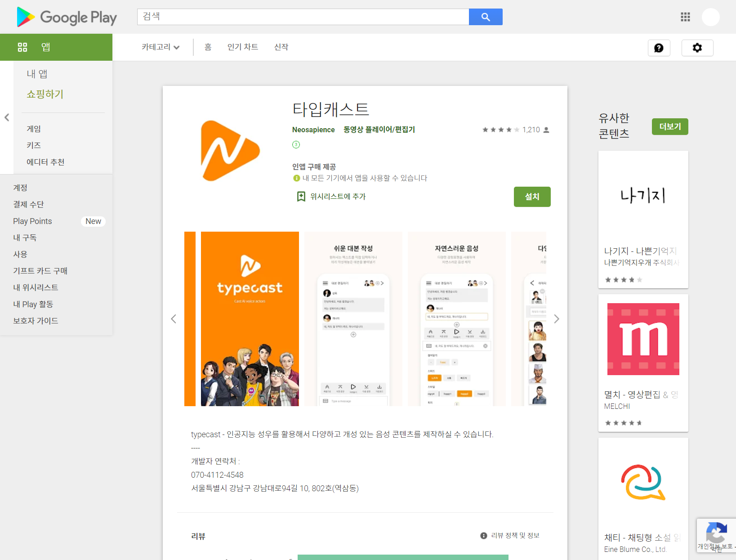
Task: Click the green review rating bar
Action: pyautogui.click(x=403, y=557)
